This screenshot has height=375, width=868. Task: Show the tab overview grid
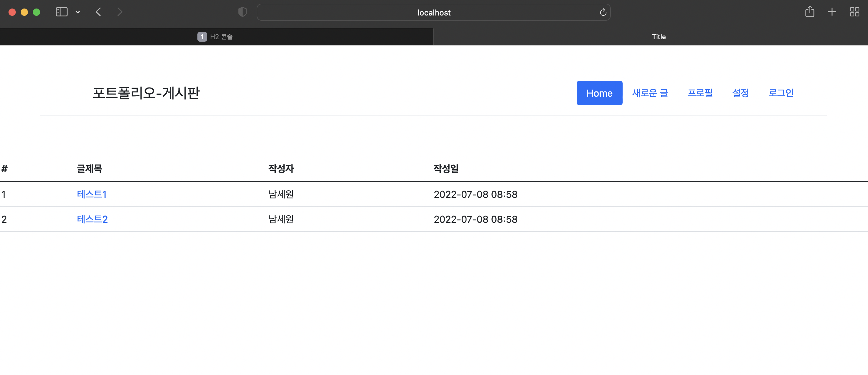(854, 12)
